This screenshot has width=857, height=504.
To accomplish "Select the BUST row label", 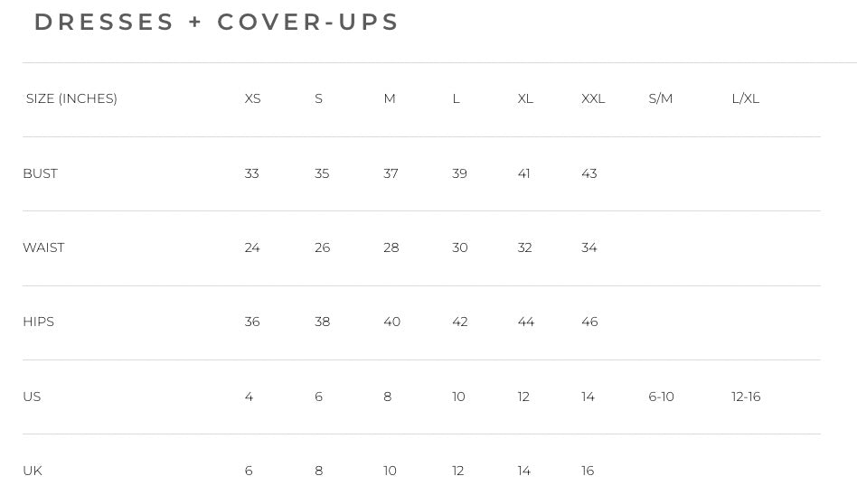I will [x=40, y=173].
